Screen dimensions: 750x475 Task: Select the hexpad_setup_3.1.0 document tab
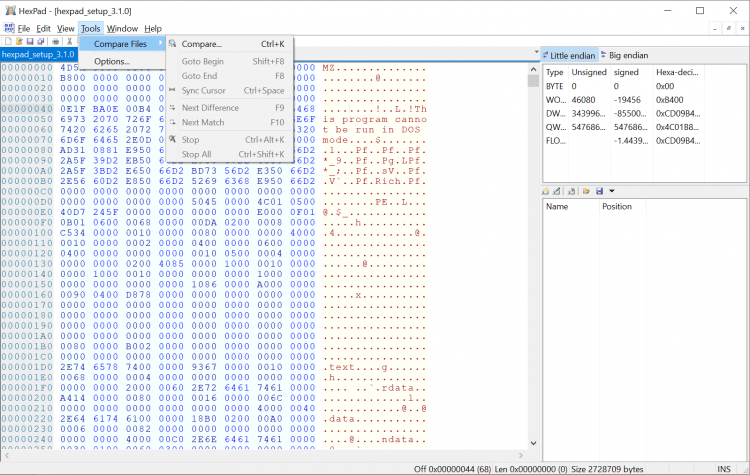(x=38, y=54)
